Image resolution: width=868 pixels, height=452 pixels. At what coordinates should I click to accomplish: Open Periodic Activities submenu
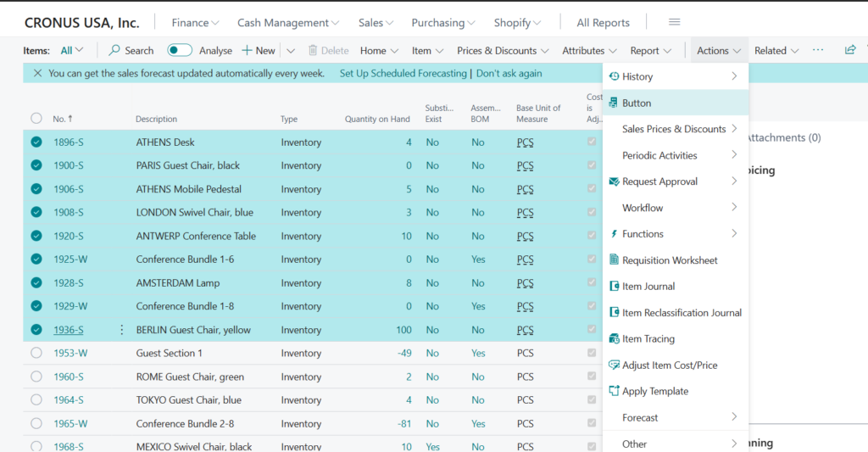tap(676, 155)
